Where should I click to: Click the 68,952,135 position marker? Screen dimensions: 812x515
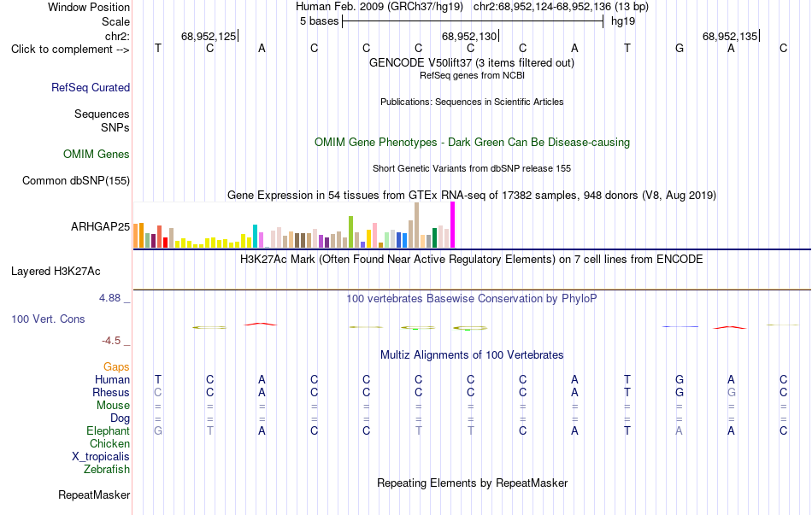pyautogui.click(x=730, y=36)
